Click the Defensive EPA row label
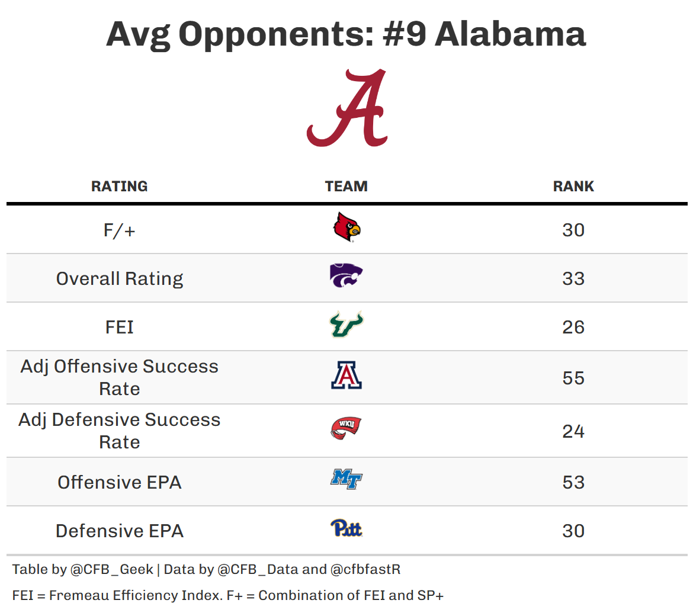The height and width of the screenshot is (616, 693). 120,531
